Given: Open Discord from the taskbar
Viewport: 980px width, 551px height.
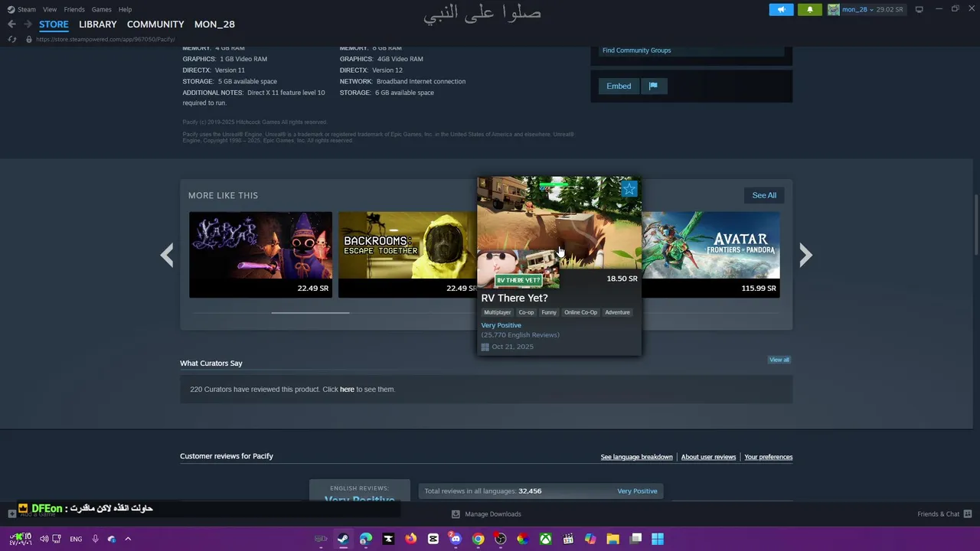Looking at the screenshot, I should point(456,539).
